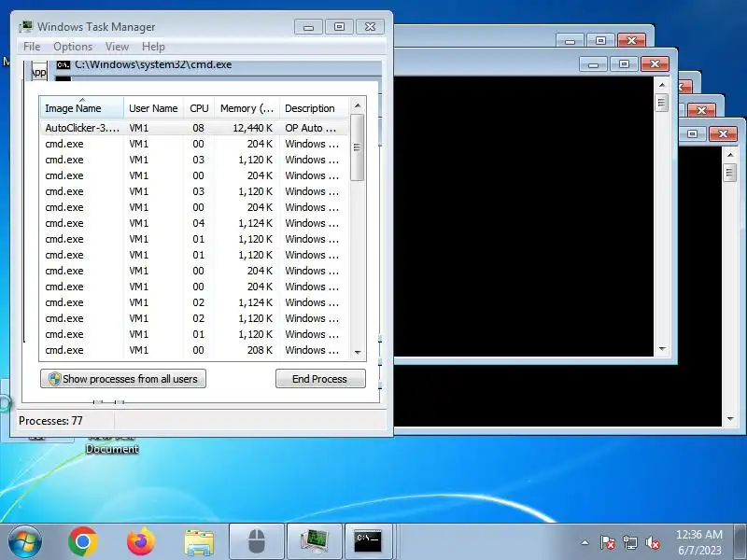The width and height of the screenshot is (747, 560).
Task: Grab the process list scrollbar thumb
Action: (x=358, y=147)
